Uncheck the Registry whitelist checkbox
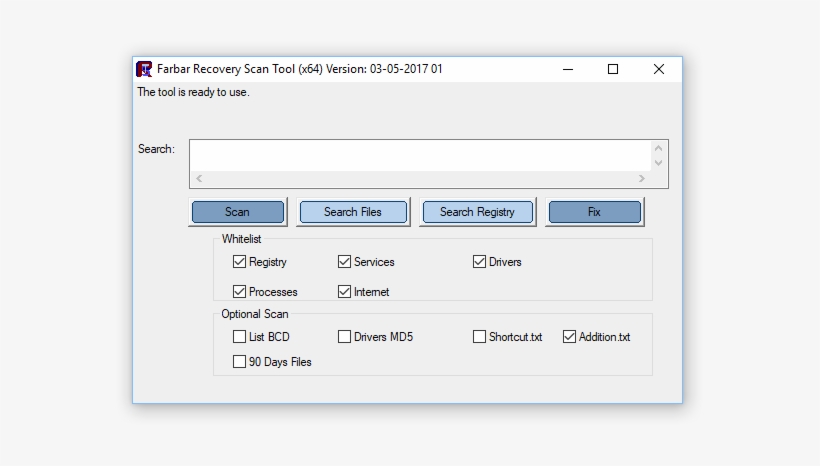 239,262
